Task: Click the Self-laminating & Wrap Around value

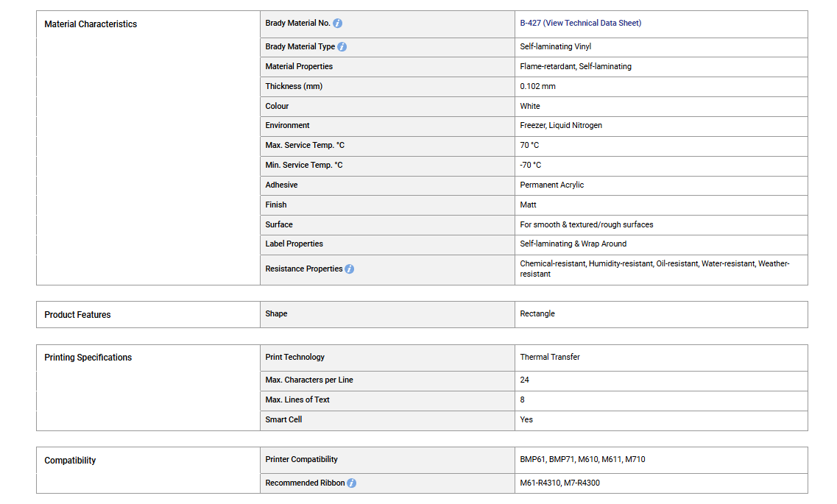Action: click(x=573, y=244)
